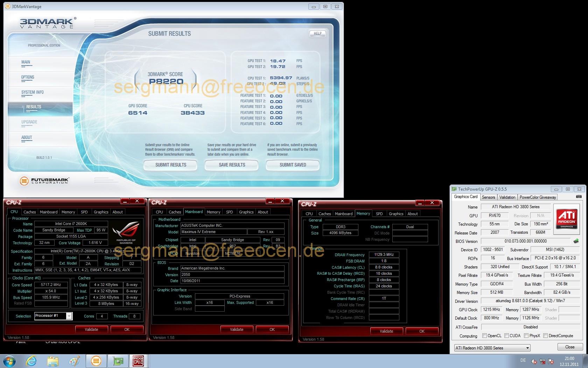Switch to 3DMark Vantage taskbar button
The height and width of the screenshot is (368, 588).
pos(96,361)
